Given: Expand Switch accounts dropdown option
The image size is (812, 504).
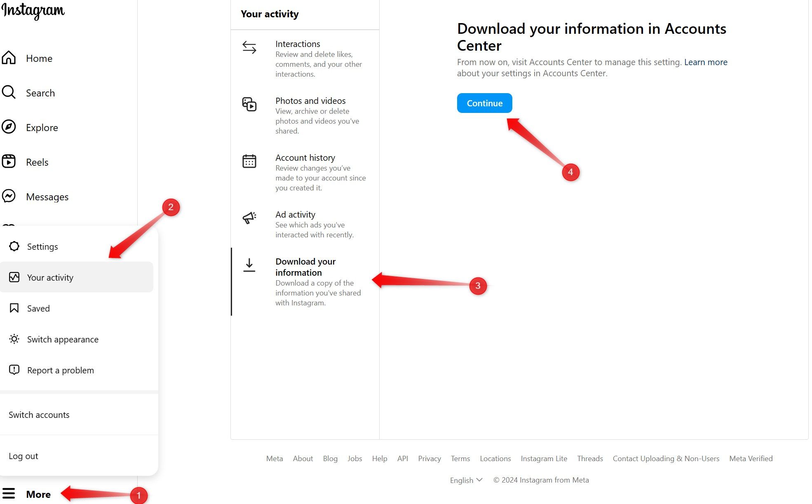Looking at the screenshot, I should pyautogui.click(x=39, y=414).
